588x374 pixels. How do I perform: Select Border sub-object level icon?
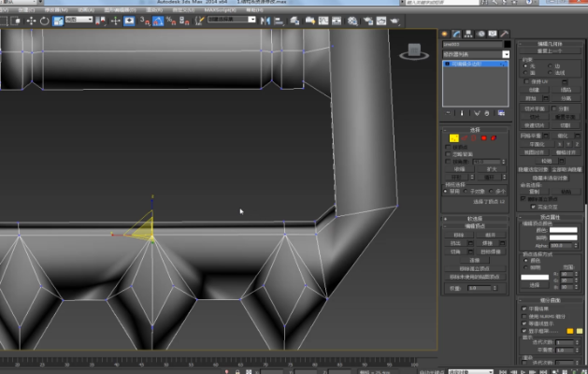474,138
